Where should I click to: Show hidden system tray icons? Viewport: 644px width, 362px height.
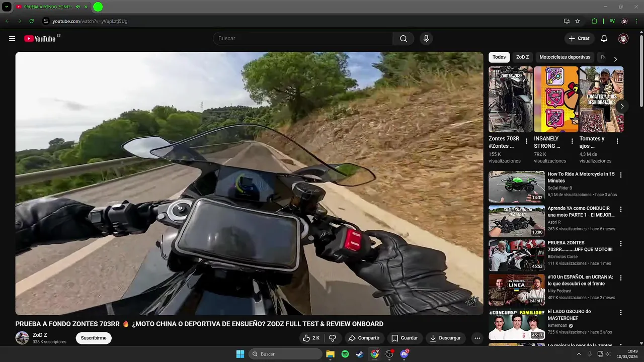(579, 354)
